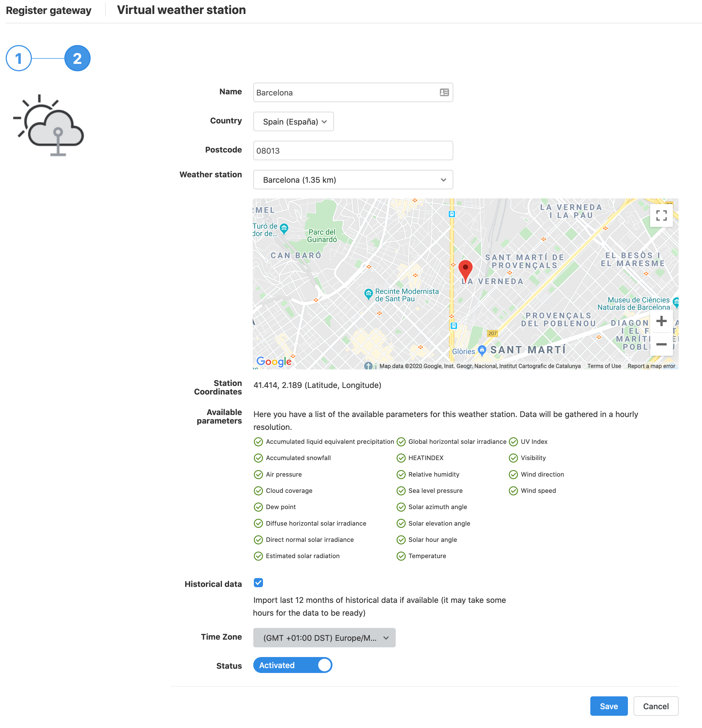The height and width of the screenshot is (728, 702).
Task: Click the Register gateway heading
Action: (x=49, y=10)
